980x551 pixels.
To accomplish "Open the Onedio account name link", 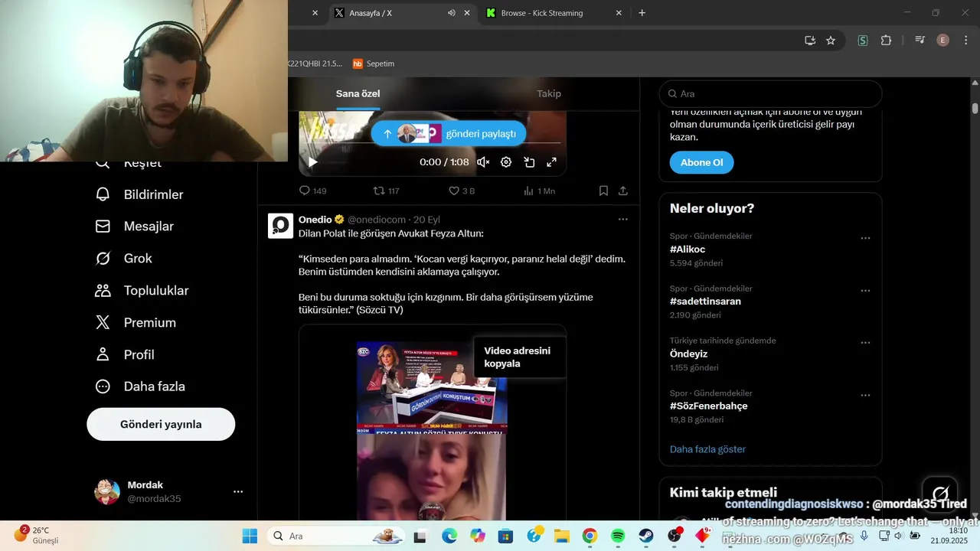I will point(315,220).
